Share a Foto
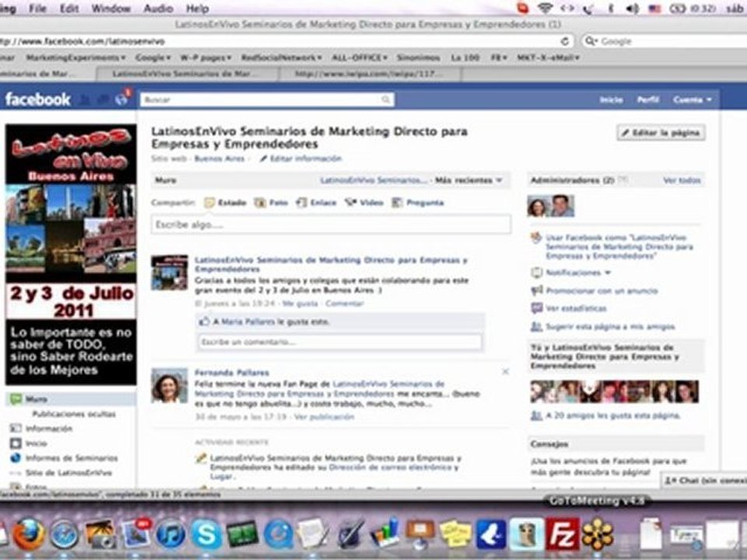747x560 pixels. (271, 203)
